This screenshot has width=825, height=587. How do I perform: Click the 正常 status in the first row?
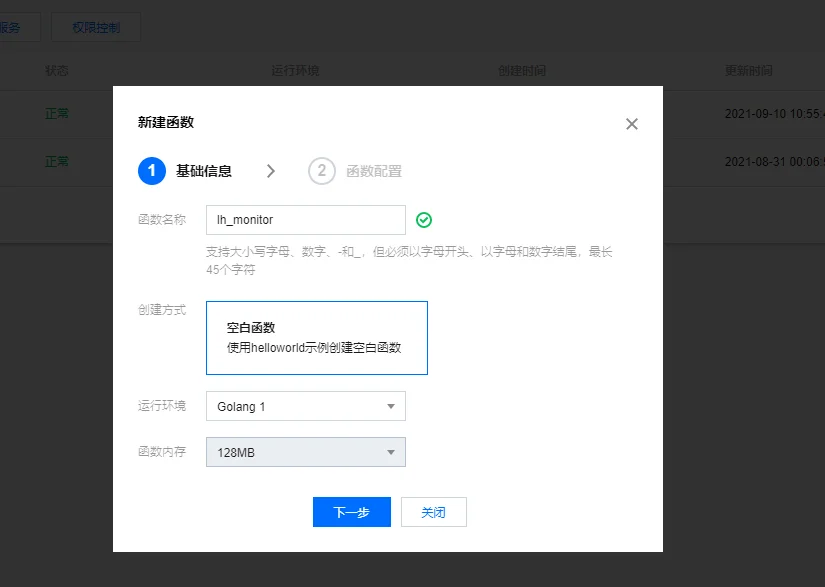coord(57,114)
